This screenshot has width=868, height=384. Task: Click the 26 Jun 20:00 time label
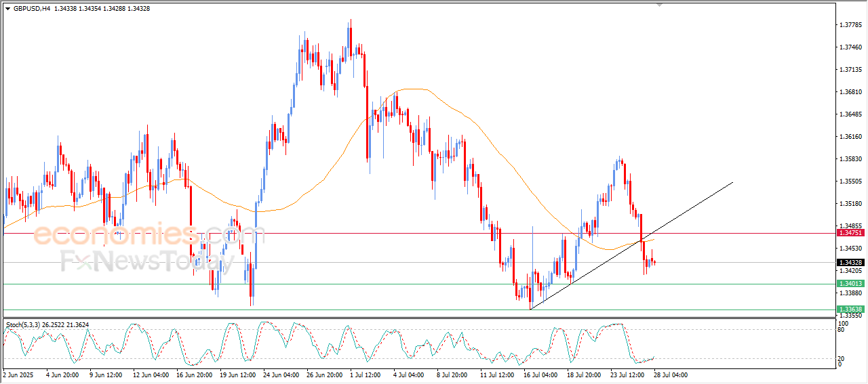pyautogui.click(x=323, y=375)
